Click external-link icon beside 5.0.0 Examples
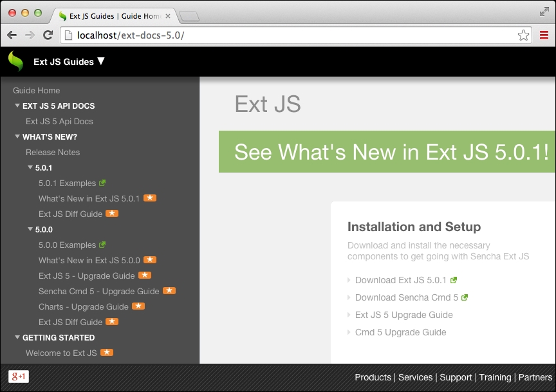Viewport: 556px width, 392px height. [102, 245]
